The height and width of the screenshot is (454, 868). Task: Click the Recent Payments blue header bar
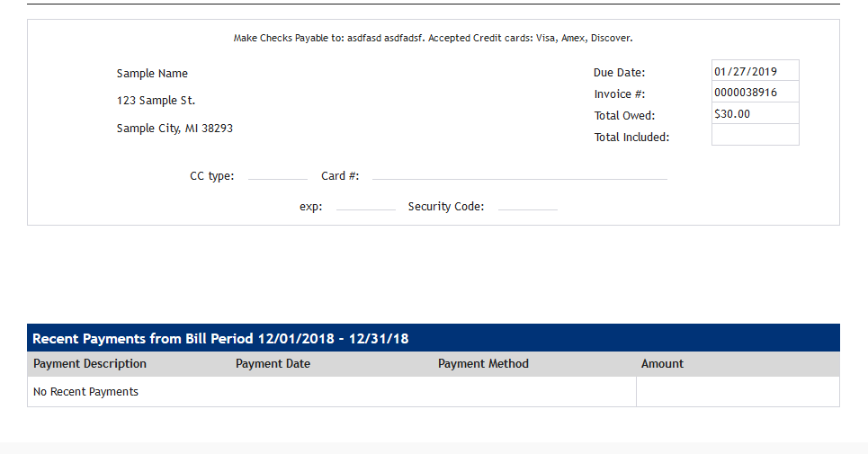click(433, 338)
